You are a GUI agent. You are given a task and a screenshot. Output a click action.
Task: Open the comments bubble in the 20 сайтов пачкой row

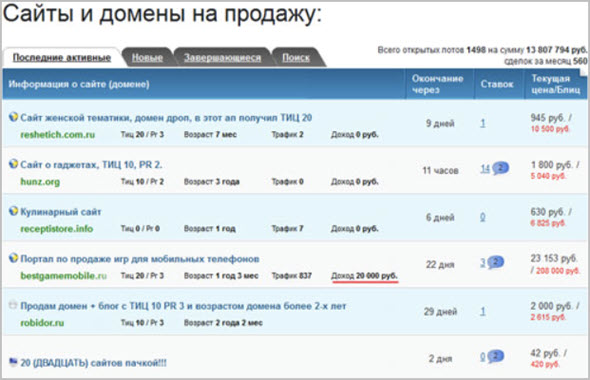496,356
